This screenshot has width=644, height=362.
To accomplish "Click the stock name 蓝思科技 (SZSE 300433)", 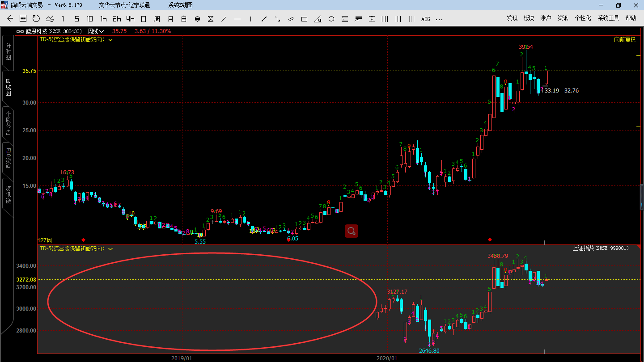I will click(53, 31).
